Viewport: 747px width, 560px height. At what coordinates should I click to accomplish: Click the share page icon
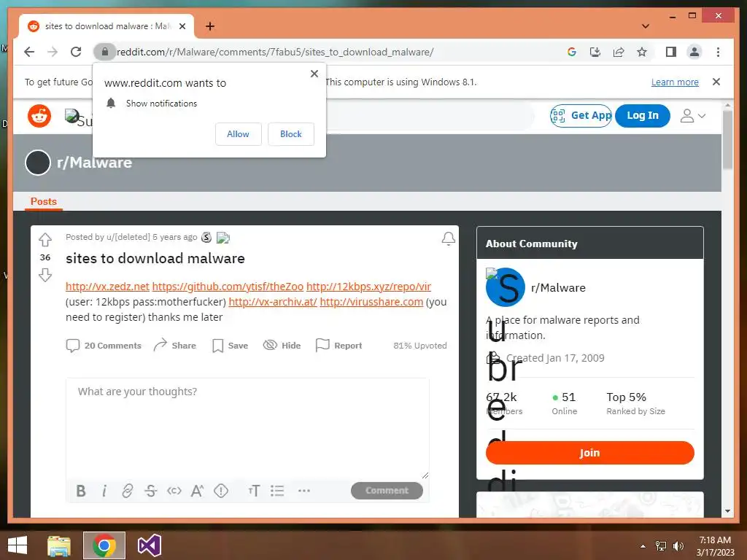click(619, 52)
